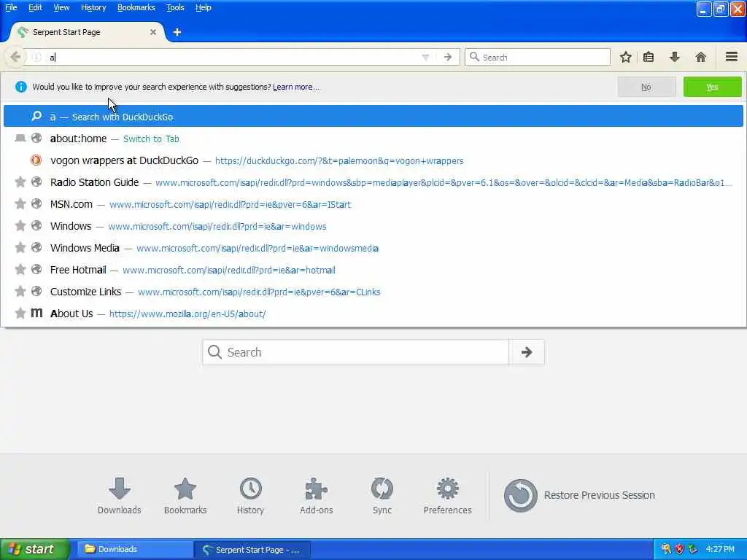747x560 pixels.
Task: Bookmark this page with the star icon
Action: [625, 57]
